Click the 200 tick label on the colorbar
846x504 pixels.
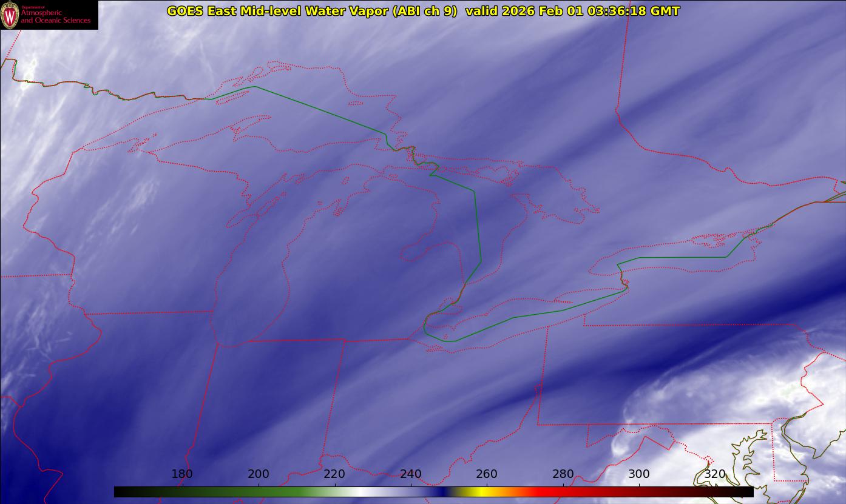[x=259, y=474]
